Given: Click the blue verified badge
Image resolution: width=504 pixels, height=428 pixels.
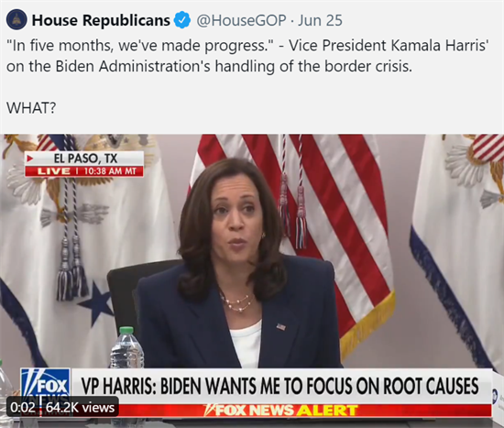Looking at the screenshot, I should (x=182, y=20).
